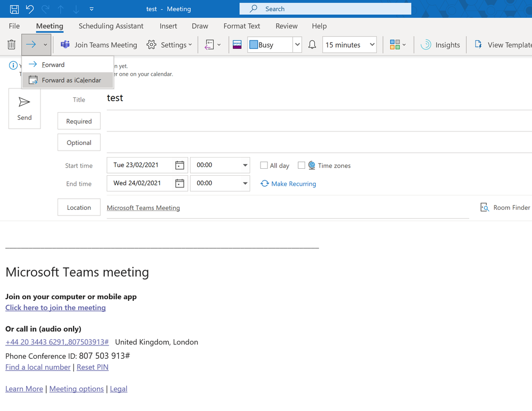Click the Required attendees input field
Image resolution: width=532 pixels, height=411 pixels.
[319, 121]
